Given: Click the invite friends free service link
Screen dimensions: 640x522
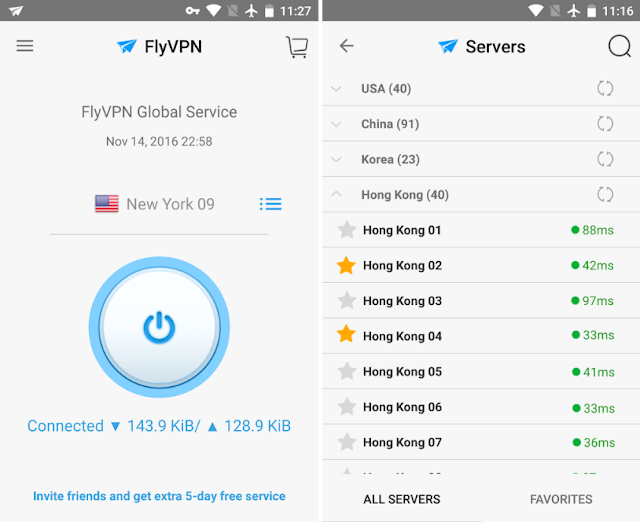Looking at the screenshot, I should point(159,496).
